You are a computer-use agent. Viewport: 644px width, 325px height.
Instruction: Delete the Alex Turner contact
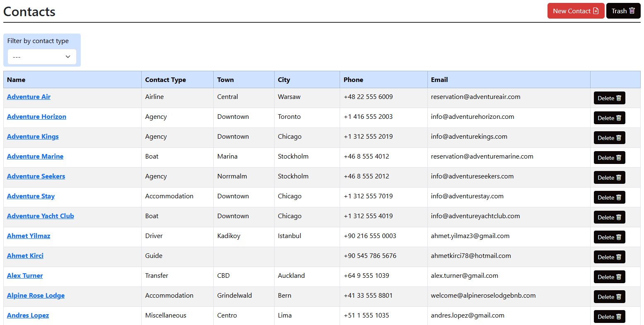[609, 277]
